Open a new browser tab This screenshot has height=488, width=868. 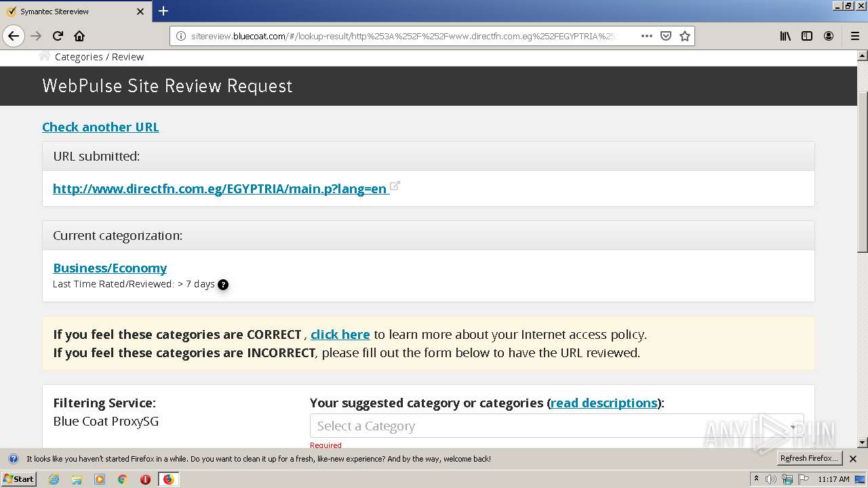coord(163,11)
